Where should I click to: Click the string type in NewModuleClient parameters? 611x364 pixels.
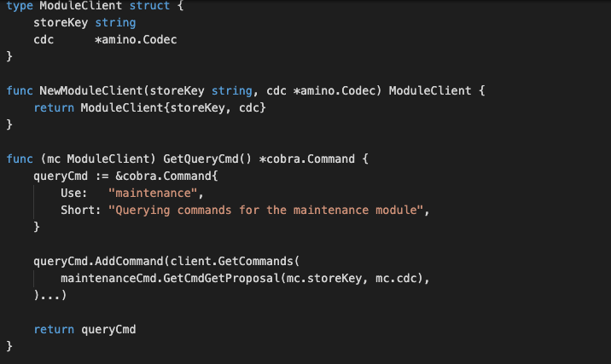point(231,90)
